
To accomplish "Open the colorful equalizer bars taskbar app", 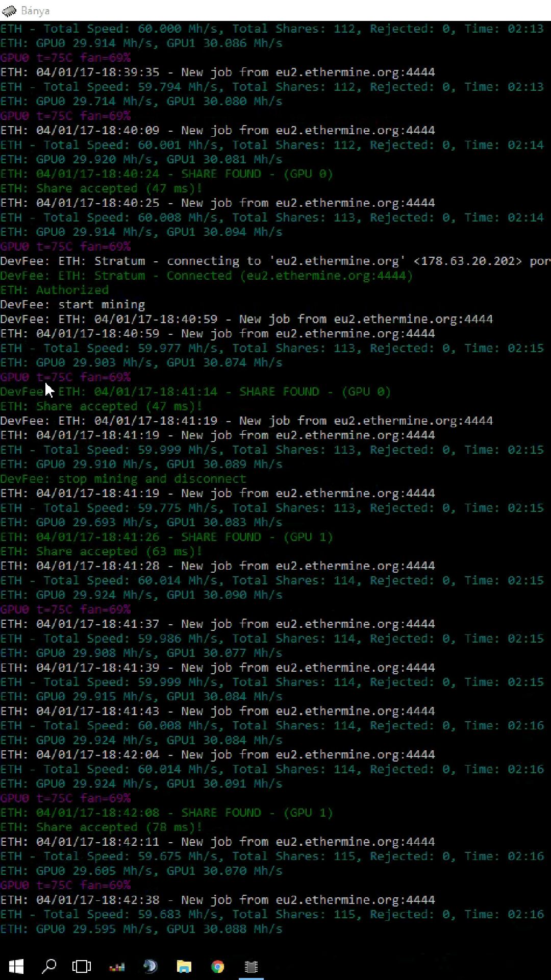I will (117, 967).
